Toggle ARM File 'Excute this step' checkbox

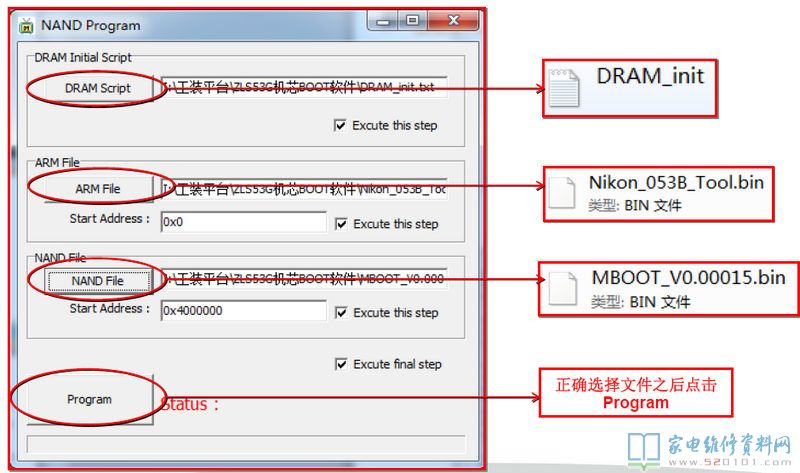tap(342, 224)
